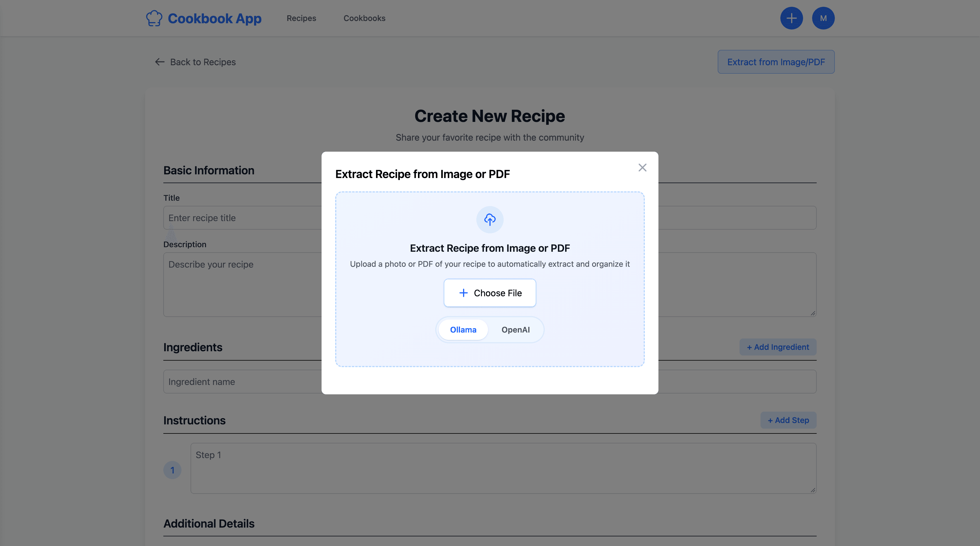Select the Ollama provider option
Screen dimensions: 980x546
coord(463,330)
